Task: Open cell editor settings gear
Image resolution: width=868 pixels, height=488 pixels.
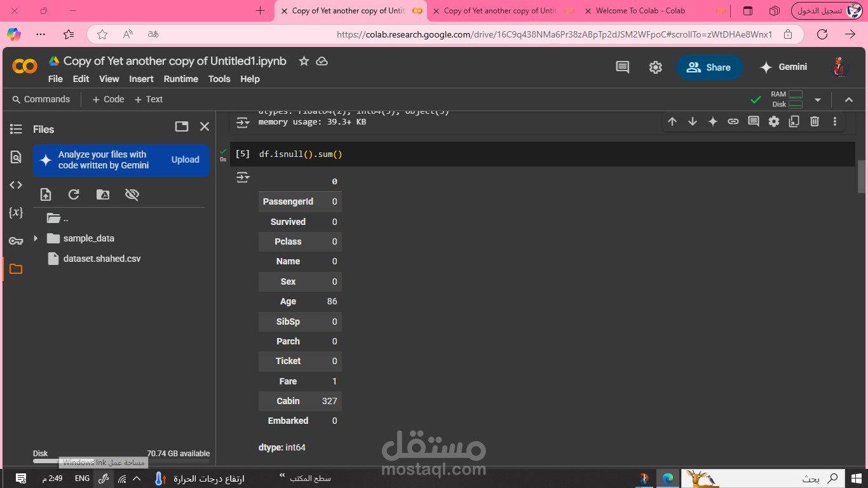Action: pyautogui.click(x=774, y=121)
